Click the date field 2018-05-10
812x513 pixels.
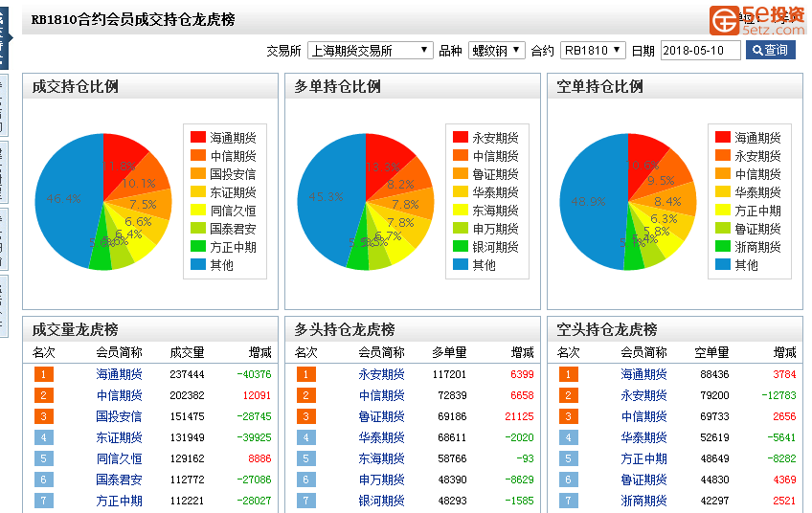[x=701, y=50]
